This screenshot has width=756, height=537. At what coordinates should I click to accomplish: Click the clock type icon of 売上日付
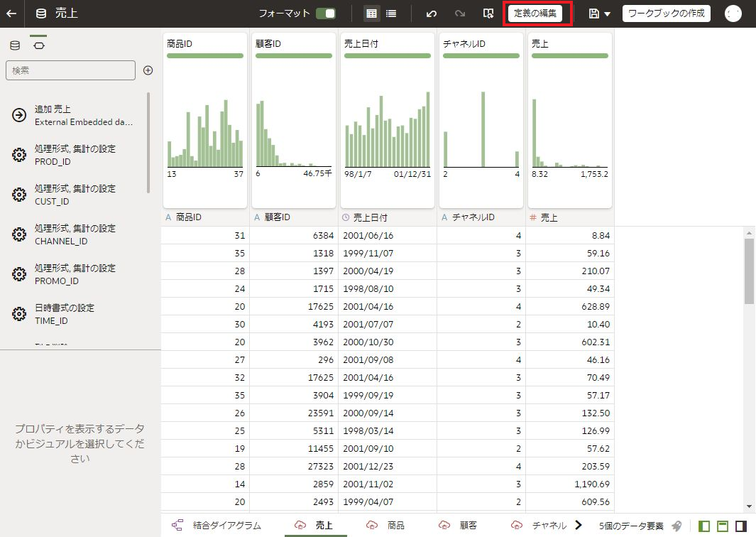click(346, 217)
